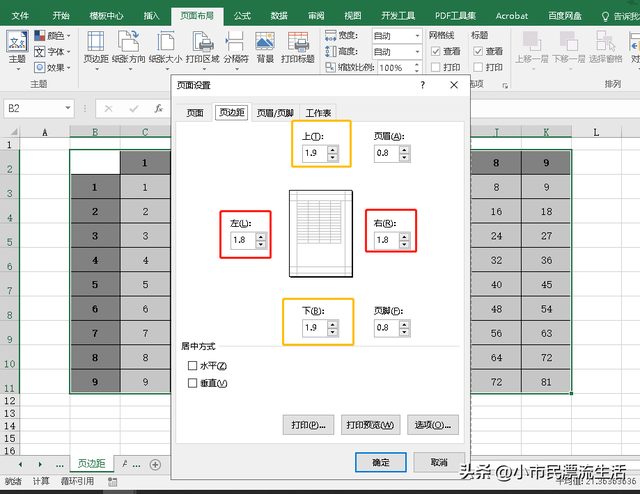Viewport: 640px width, 494px height.
Task: Click the 分隔符 (Breaks) icon
Action: 236,47
